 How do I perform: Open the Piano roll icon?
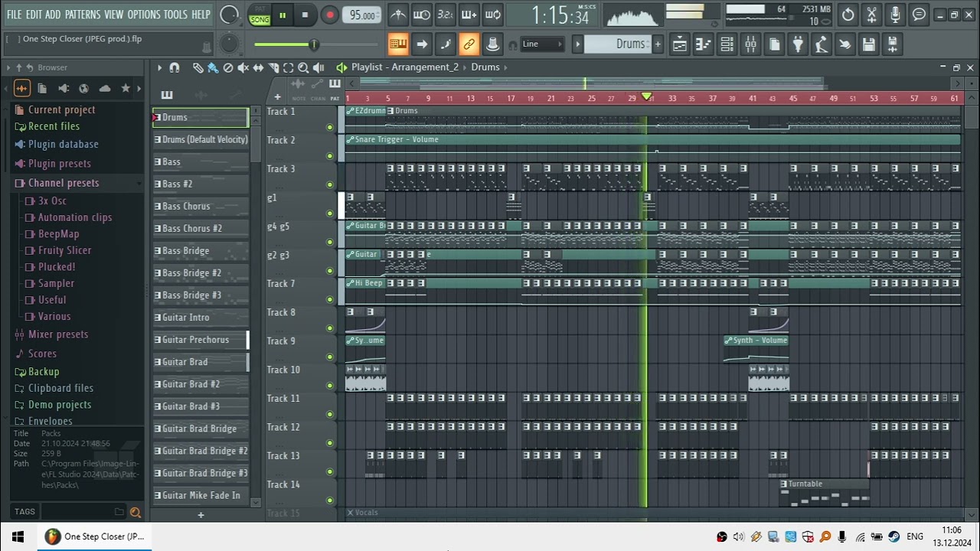703,44
